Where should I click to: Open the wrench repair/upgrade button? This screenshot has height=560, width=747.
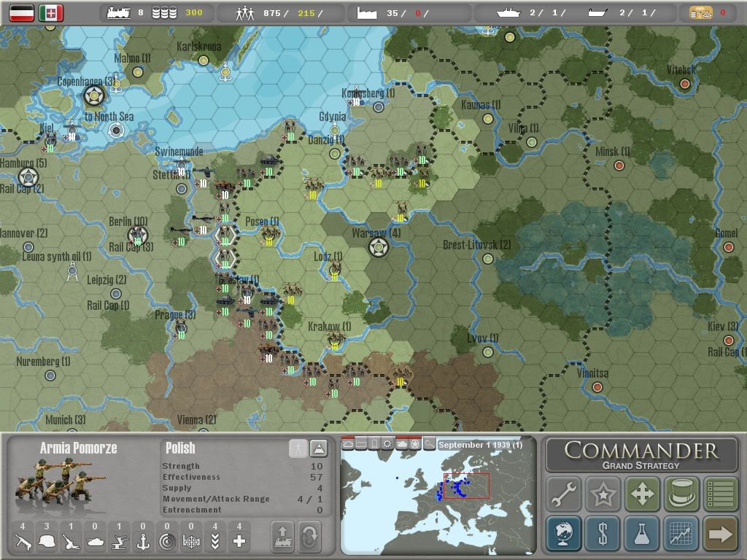tap(564, 494)
